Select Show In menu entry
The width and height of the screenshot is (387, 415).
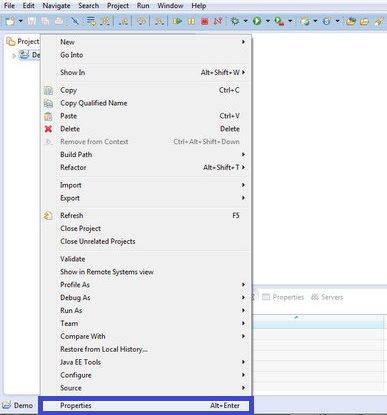click(146, 72)
